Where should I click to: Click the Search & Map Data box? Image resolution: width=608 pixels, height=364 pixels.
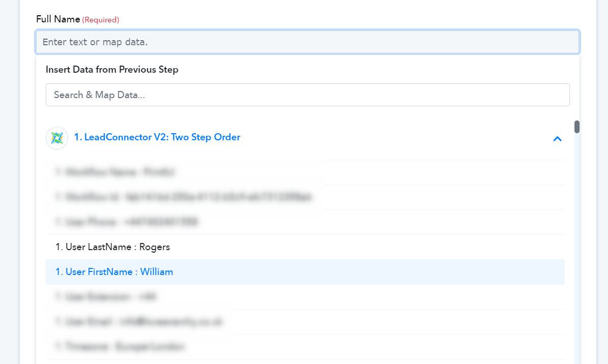click(x=307, y=95)
